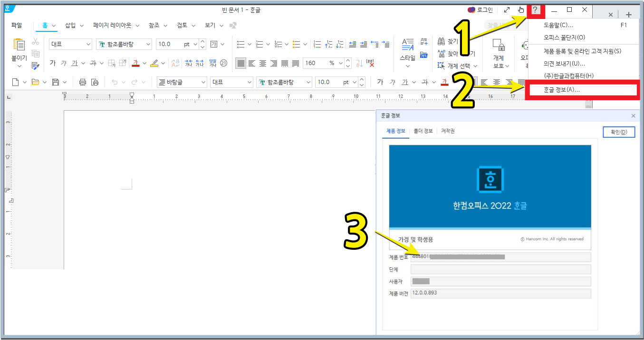Open the 파일 menu

click(17, 25)
